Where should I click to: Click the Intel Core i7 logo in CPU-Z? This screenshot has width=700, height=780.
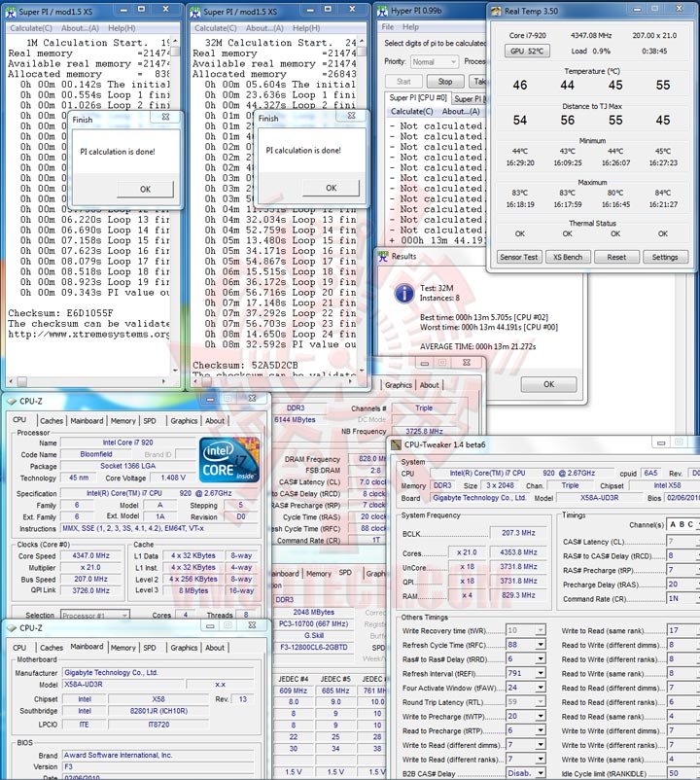click(x=229, y=460)
